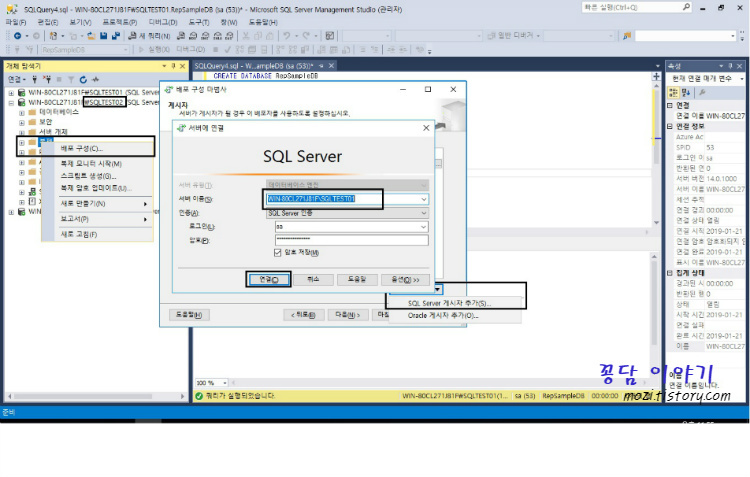Click the split editor icon above scrollbar

(656, 77)
